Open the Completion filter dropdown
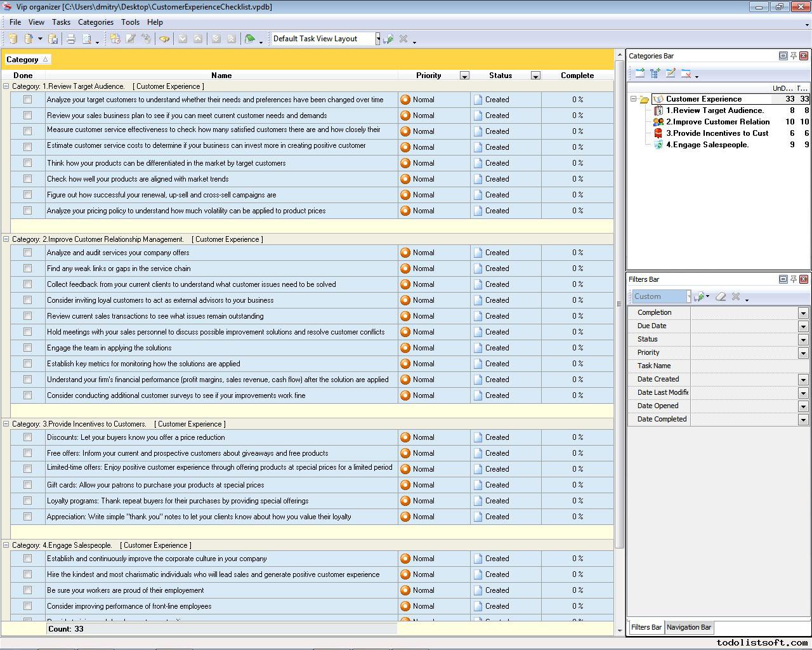The width and height of the screenshot is (812, 650). click(802, 313)
